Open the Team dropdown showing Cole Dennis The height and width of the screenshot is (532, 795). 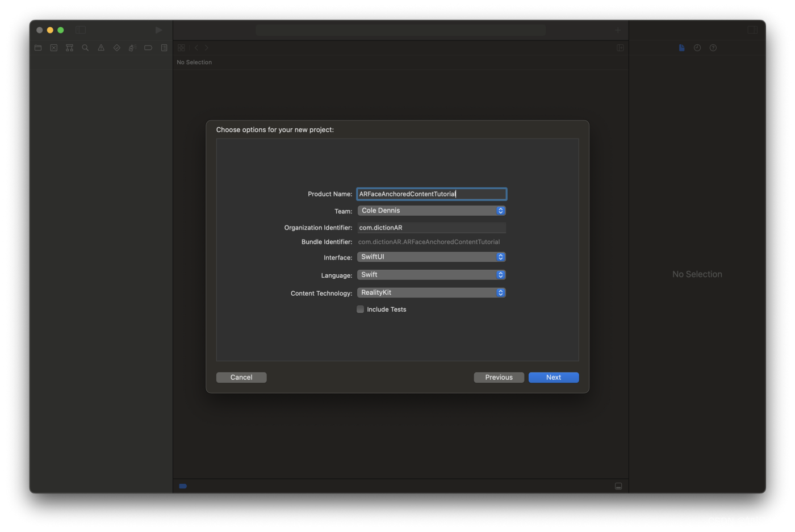pos(431,210)
